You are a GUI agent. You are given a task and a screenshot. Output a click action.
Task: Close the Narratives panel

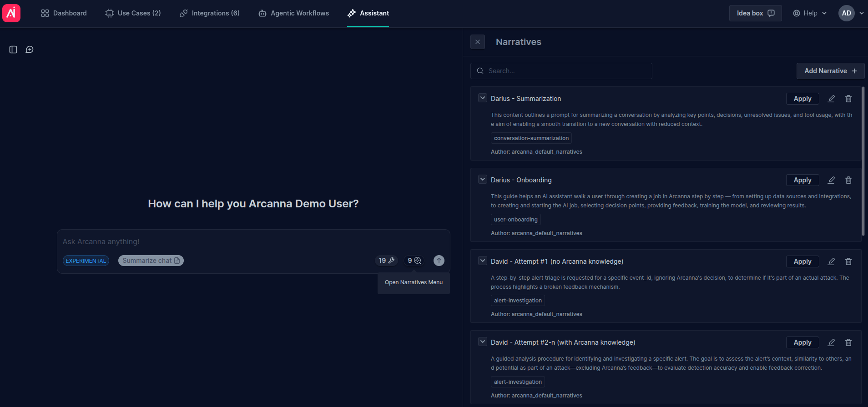pyautogui.click(x=478, y=42)
